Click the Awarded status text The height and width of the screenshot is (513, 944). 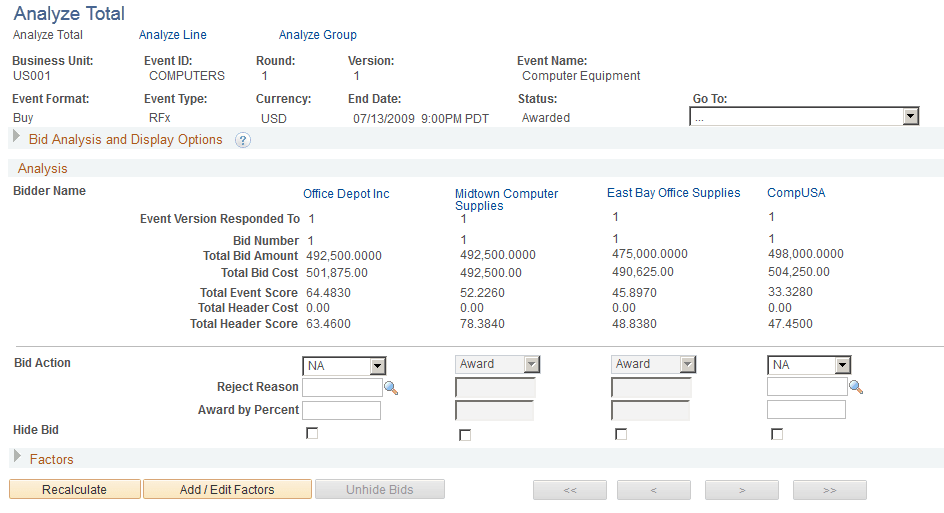545,118
